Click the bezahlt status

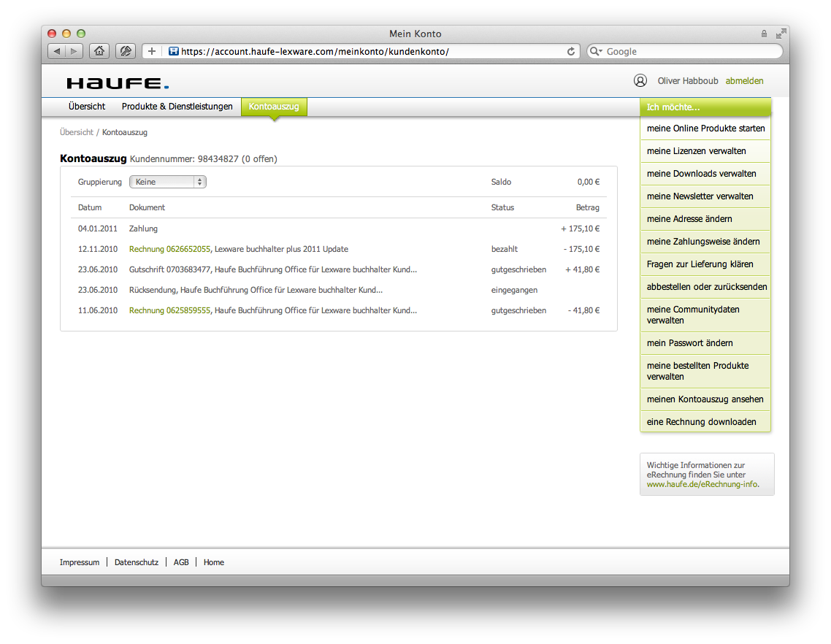tap(505, 249)
